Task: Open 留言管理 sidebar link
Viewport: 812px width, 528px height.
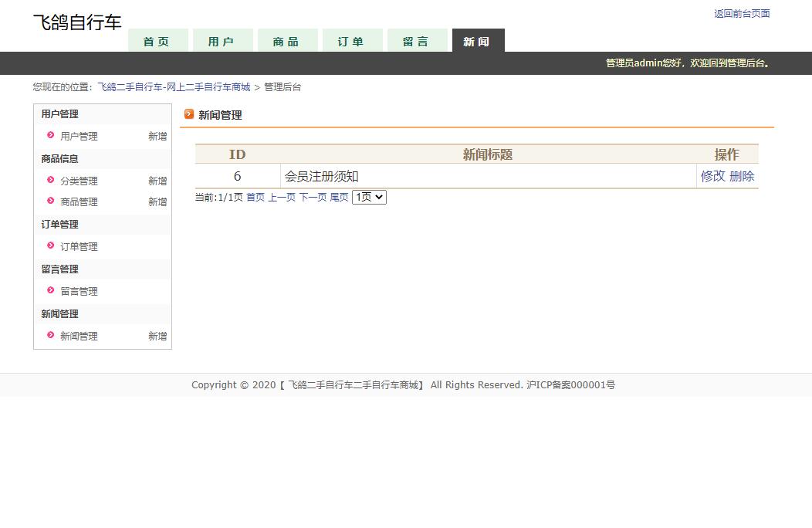Action: click(x=79, y=291)
